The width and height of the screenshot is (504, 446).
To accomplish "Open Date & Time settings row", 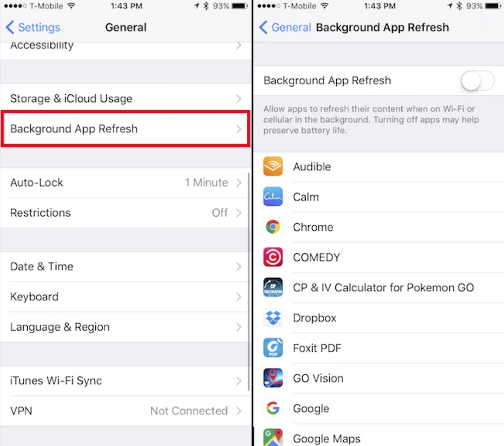I will point(125,267).
